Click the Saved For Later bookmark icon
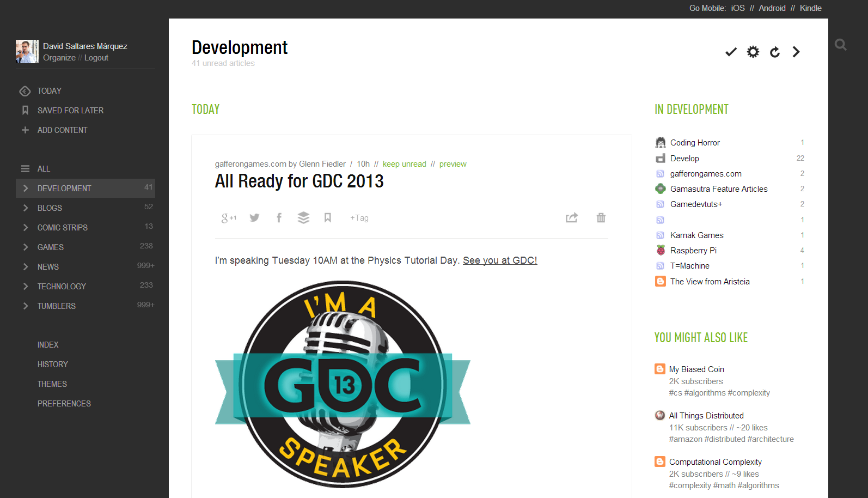This screenshot has height=498, width=868. tap(25, 111)
